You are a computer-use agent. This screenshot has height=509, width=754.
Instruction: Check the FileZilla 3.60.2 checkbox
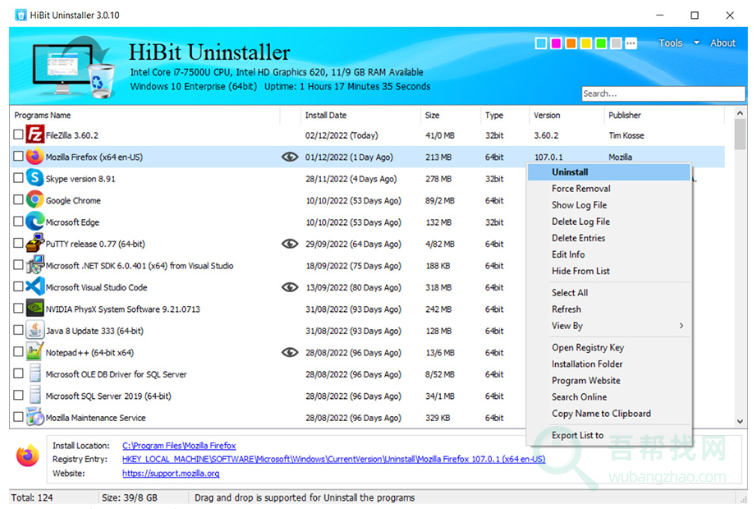(18, 135)
